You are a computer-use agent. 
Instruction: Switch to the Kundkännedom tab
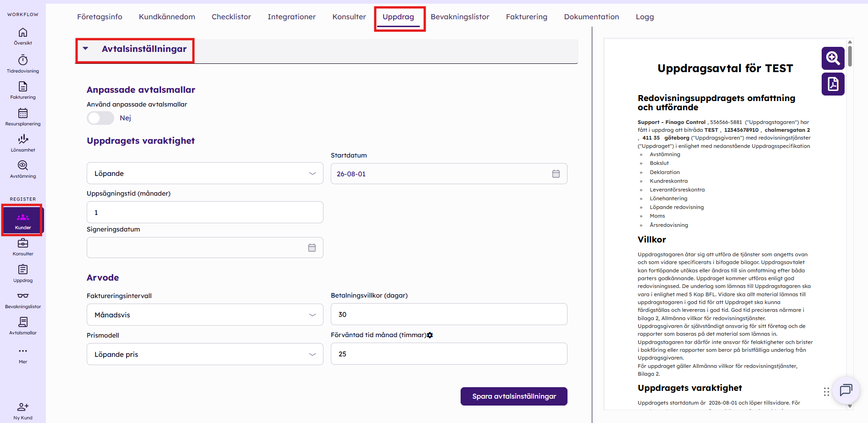coord(167,17)
